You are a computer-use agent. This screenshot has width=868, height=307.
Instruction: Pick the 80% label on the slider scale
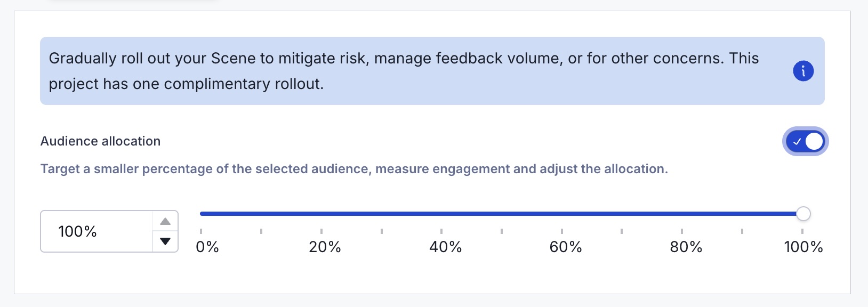[686, 247]
